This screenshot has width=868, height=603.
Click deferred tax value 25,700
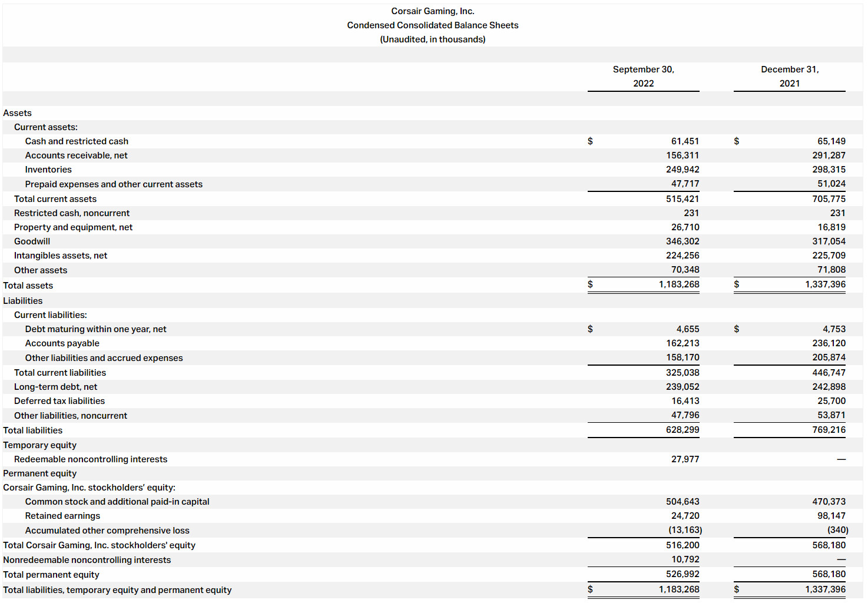[831, 401]
